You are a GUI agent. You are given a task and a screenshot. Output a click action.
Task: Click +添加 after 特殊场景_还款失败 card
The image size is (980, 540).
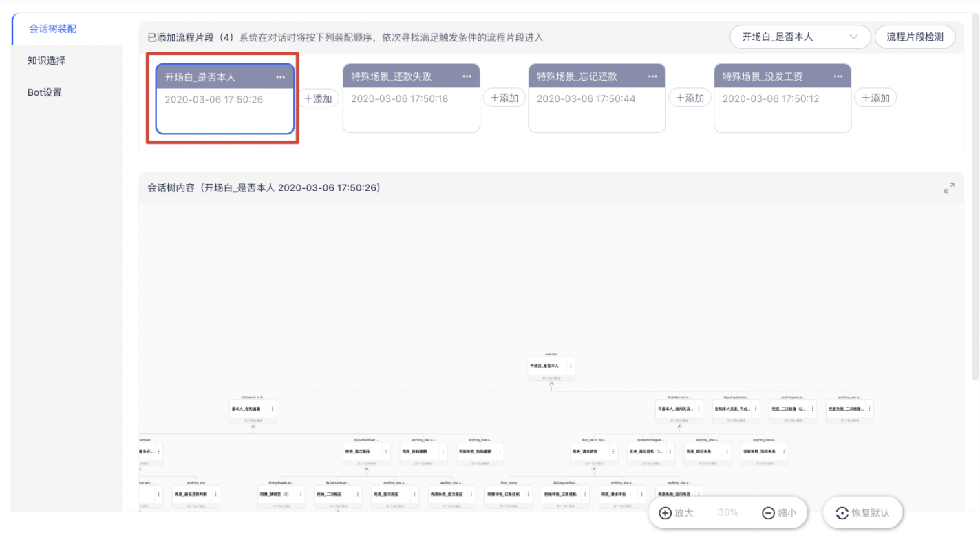504,98
